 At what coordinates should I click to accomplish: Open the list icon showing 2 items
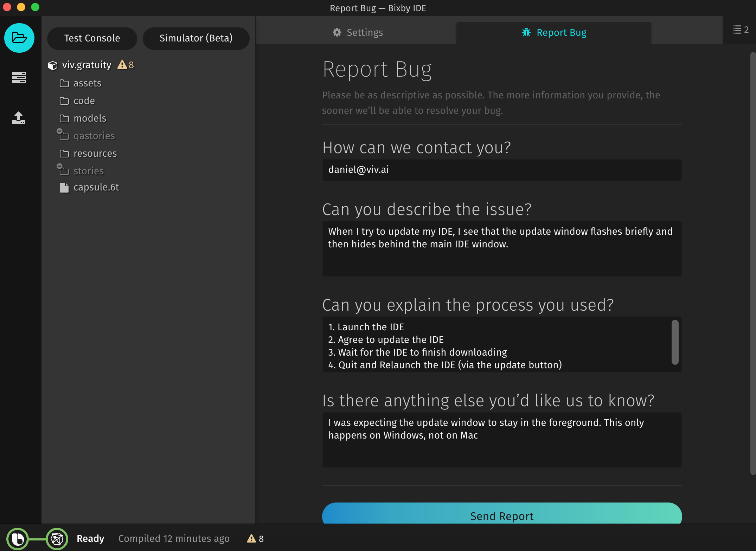coord(741,30)
